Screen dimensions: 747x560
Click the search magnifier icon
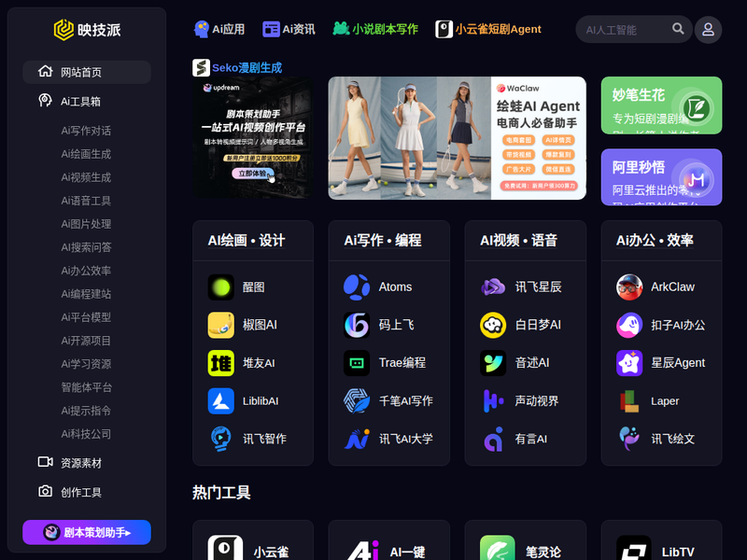pos(678,29)
